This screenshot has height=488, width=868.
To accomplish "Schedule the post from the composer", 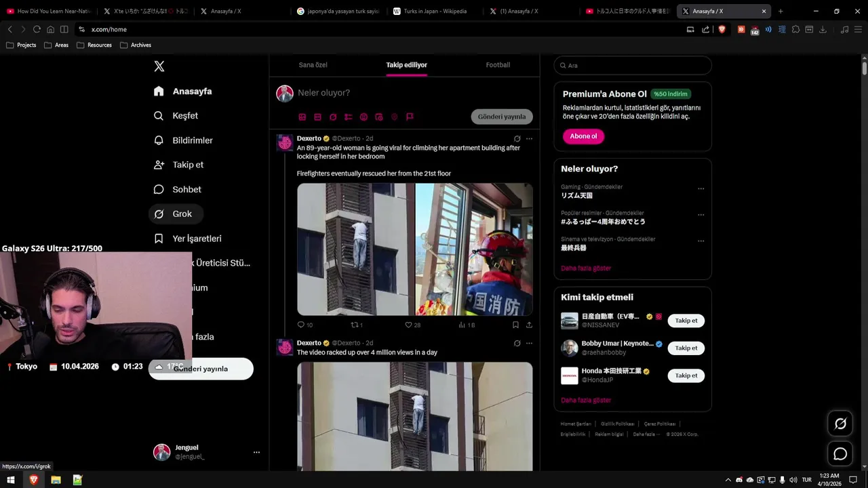I will (379, 117).
